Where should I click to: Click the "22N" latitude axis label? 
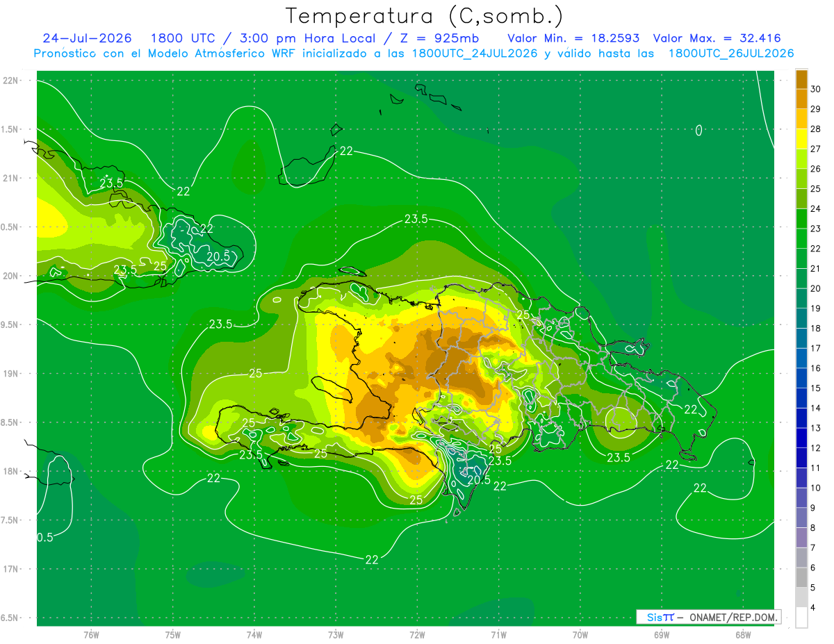coord(11,81)
